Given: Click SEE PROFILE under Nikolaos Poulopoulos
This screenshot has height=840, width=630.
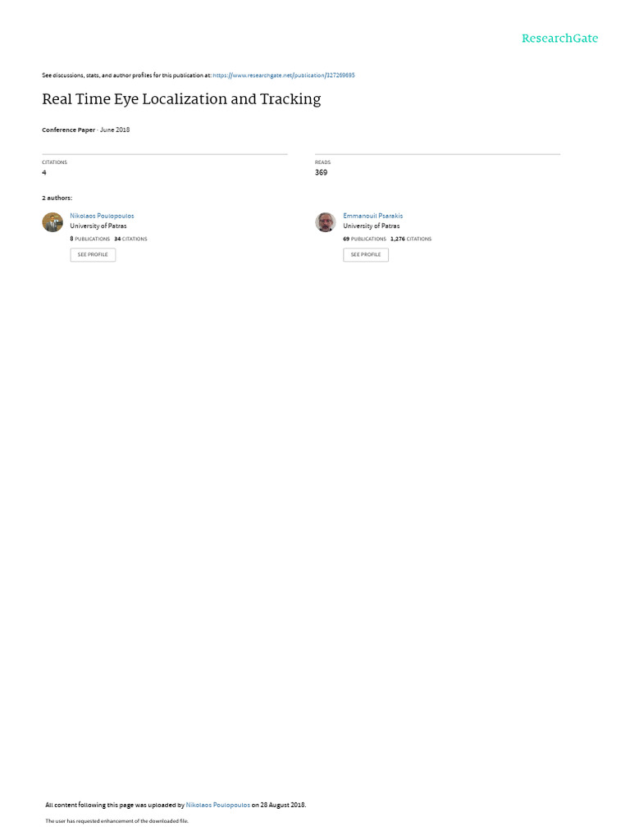Looking at the screenshot, I should (93, 254).
